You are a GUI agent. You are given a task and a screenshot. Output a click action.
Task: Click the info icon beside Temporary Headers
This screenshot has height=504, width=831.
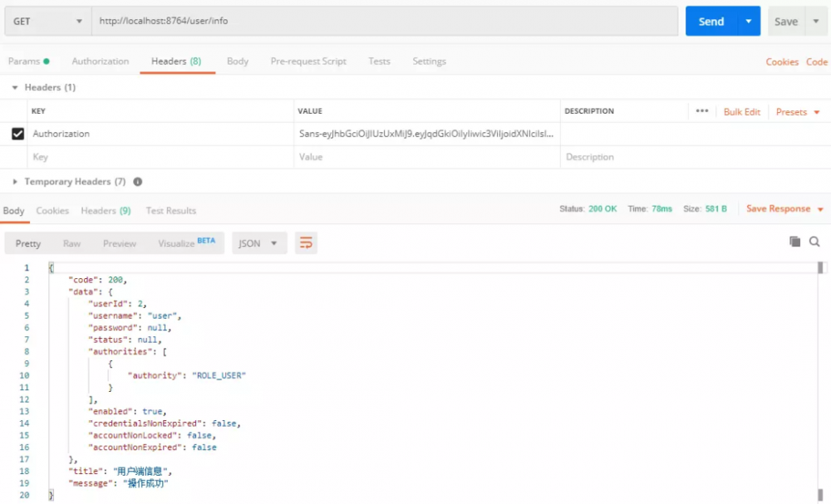pyautogui.click(x=138, y=181)
